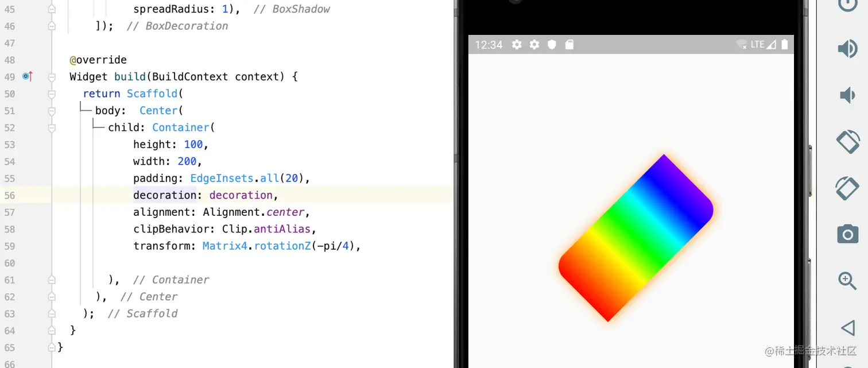Click the height value 100
Screen dimensions: 868x368
coord(193,144)
